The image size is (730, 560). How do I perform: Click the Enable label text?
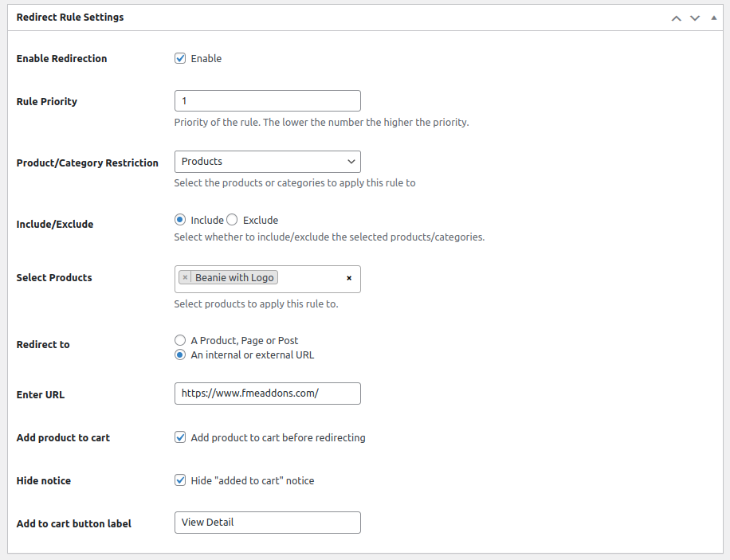click(206, 59)
